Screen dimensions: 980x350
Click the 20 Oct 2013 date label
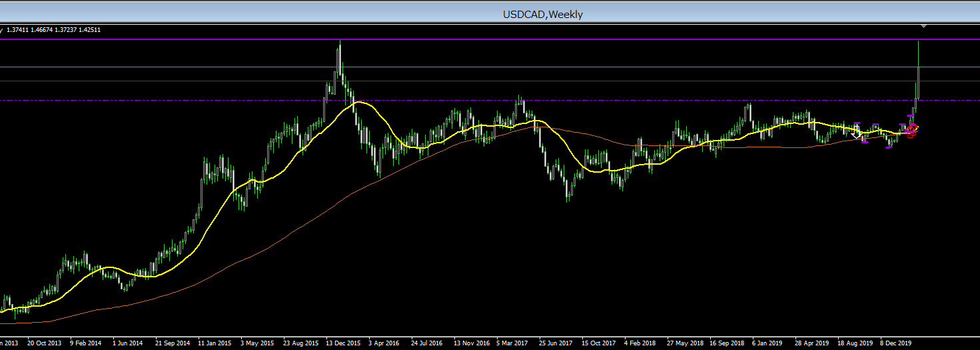[44, 343]
